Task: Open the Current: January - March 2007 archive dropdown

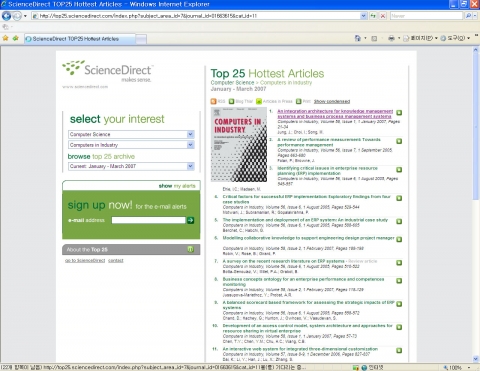Action: point(190,166)
